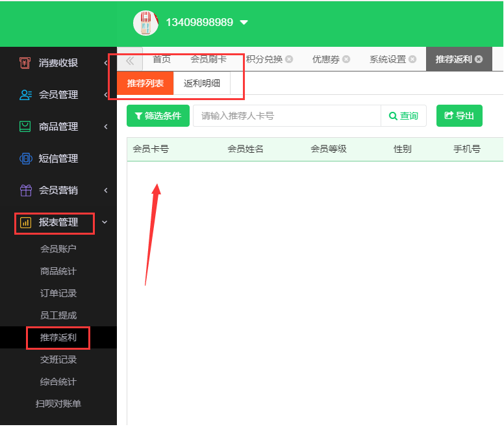
Task: Click the double-arrow tab scroll left icon
Action: tap(130, 60)
